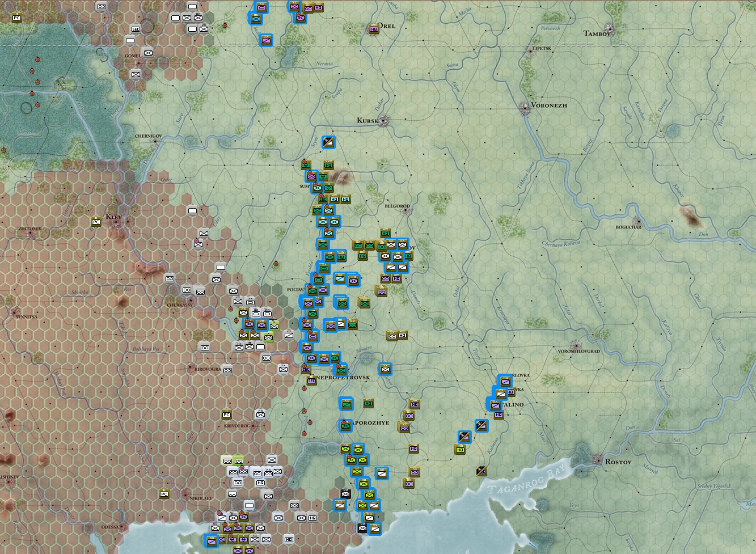756x554 pixels.
Task: Select the cyan highlighted unit at the top edge
Action: 255,19
